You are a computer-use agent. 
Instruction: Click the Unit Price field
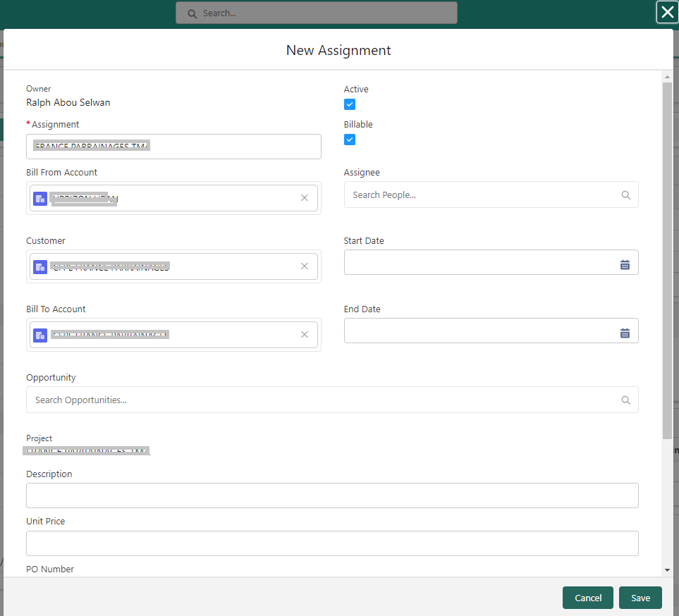point(332,543)
